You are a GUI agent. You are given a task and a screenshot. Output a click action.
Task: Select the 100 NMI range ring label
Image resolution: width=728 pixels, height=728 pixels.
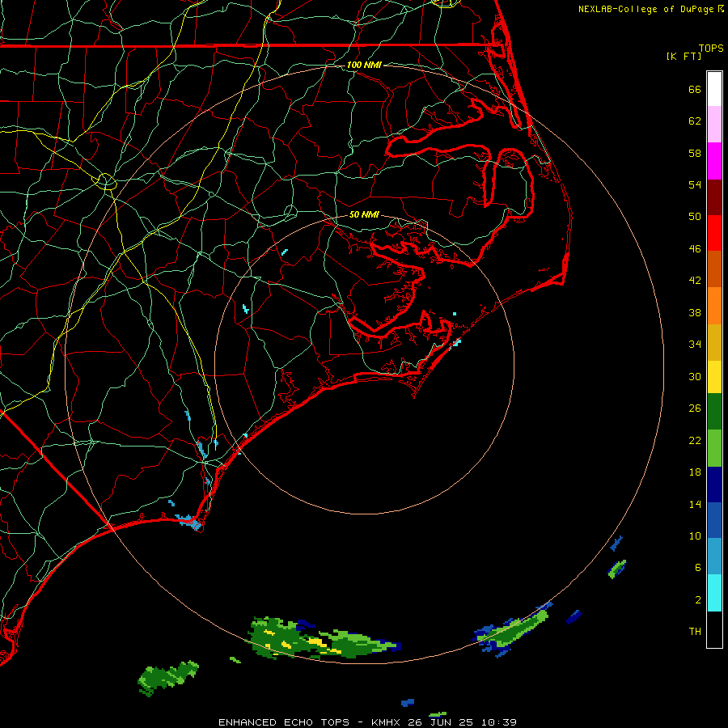click(364, 65)
